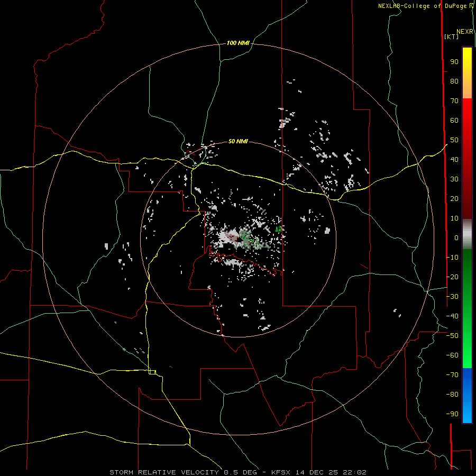The image size is (476, 476).
Task: Click the 50 NMI range ring label
Action: [238, 141]
